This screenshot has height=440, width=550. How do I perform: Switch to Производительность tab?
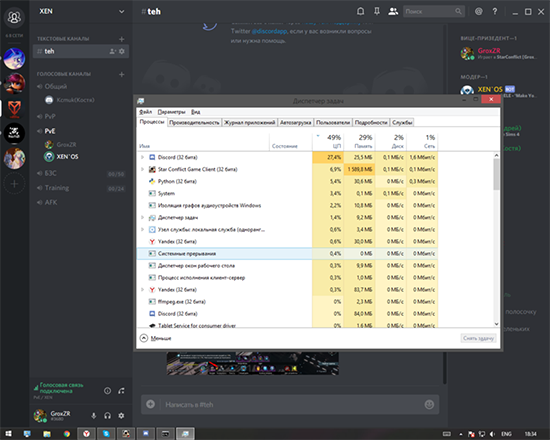click(194, 122)
